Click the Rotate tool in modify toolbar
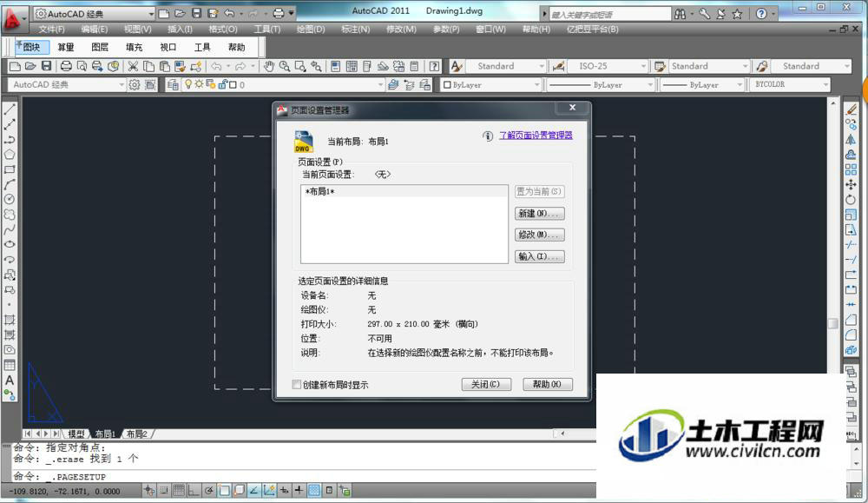The width and height of the screenshot is (868, 503). click(851, 200)
